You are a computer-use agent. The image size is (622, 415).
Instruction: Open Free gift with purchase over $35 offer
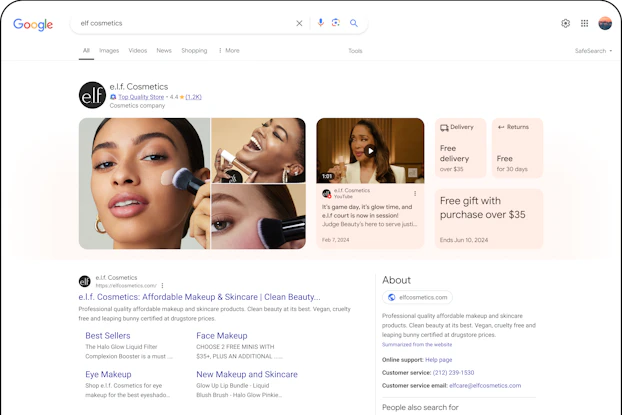coord(489,219)
